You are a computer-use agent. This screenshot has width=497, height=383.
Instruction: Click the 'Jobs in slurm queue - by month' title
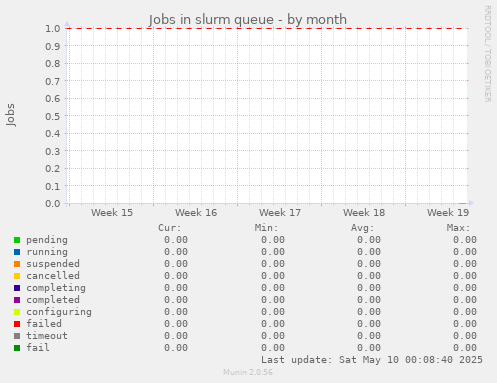pos(248,19)
